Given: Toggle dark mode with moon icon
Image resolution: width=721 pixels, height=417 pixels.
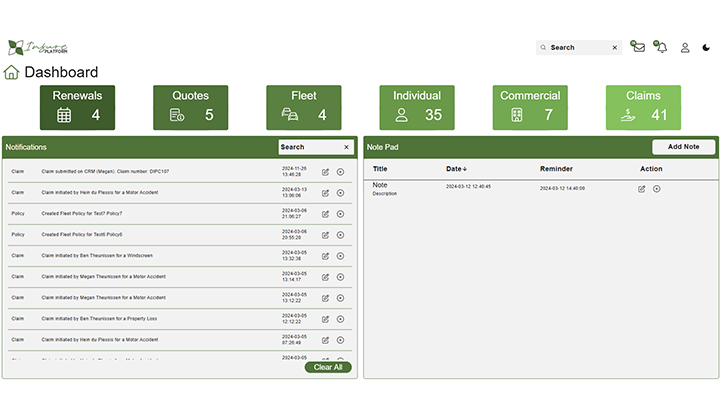Looking at the screenshot, I should click(706, 47).
